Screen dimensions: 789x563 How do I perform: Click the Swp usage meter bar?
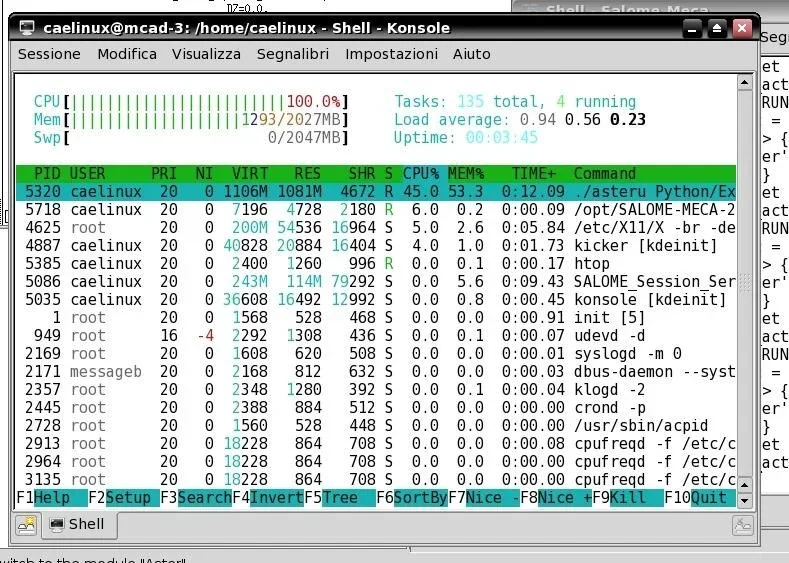coord(191,138)
